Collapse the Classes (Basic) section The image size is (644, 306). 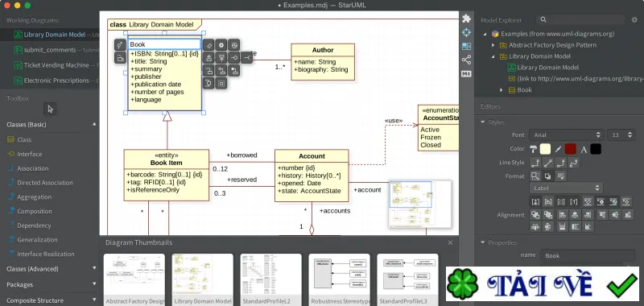click(94, 124)
